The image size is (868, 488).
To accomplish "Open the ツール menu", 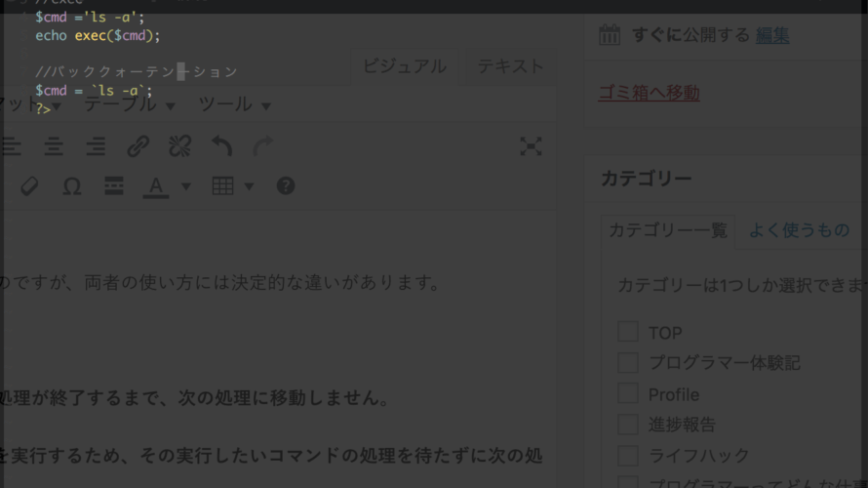I will [x=235, y=104].
